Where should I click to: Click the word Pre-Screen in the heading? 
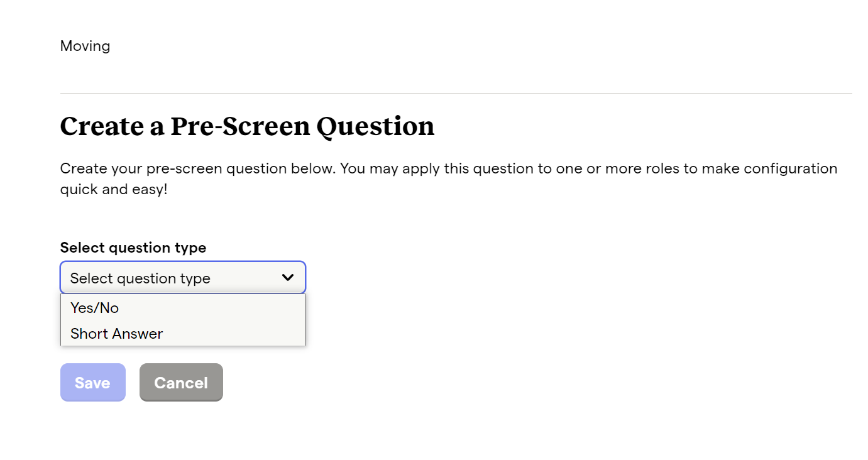(x=240, y=126)
